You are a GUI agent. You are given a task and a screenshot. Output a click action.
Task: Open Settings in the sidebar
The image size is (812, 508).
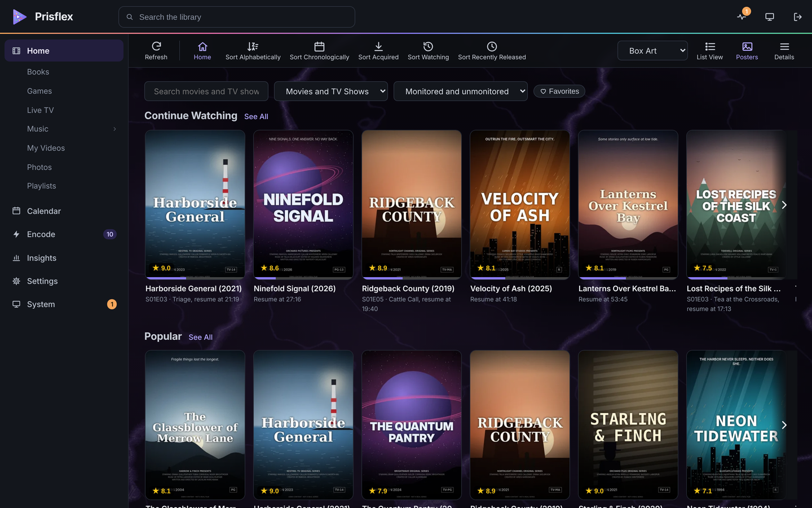coord(64,281)
